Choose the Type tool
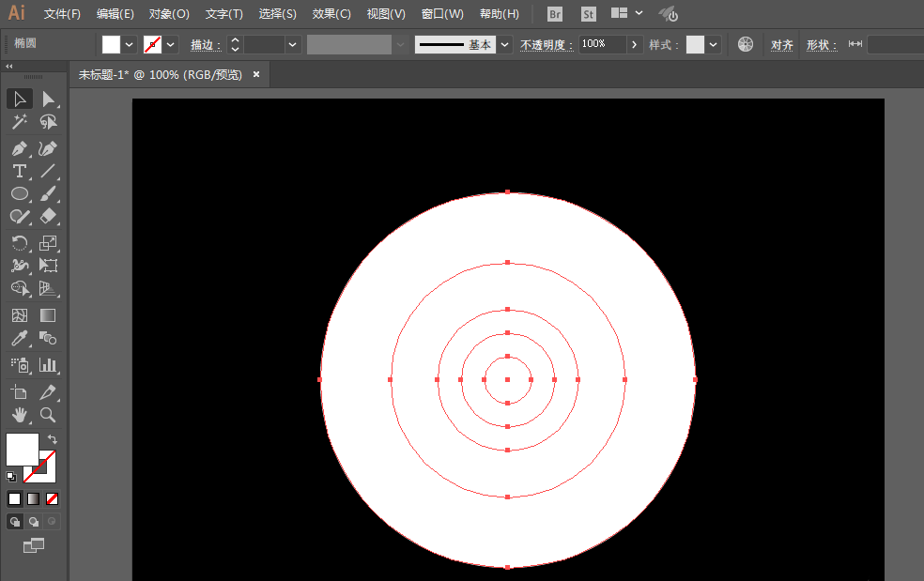The width and height of the screenshot is (924, 581). pyautogui.click(x=19, y=171)
